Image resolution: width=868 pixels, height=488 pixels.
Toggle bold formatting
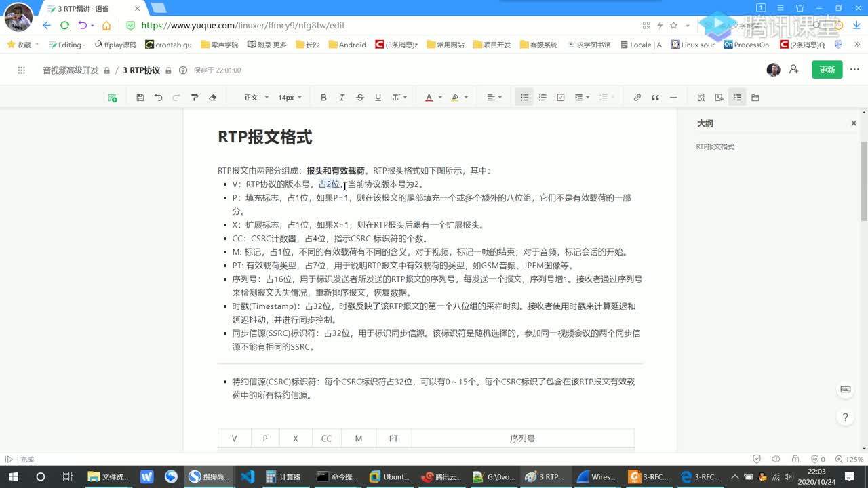click(323, 98)
